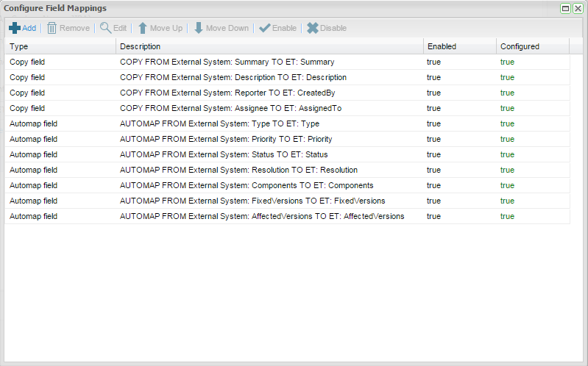Click the Enable checkmark icon
The image size is (588, 366).
[265, 28]
